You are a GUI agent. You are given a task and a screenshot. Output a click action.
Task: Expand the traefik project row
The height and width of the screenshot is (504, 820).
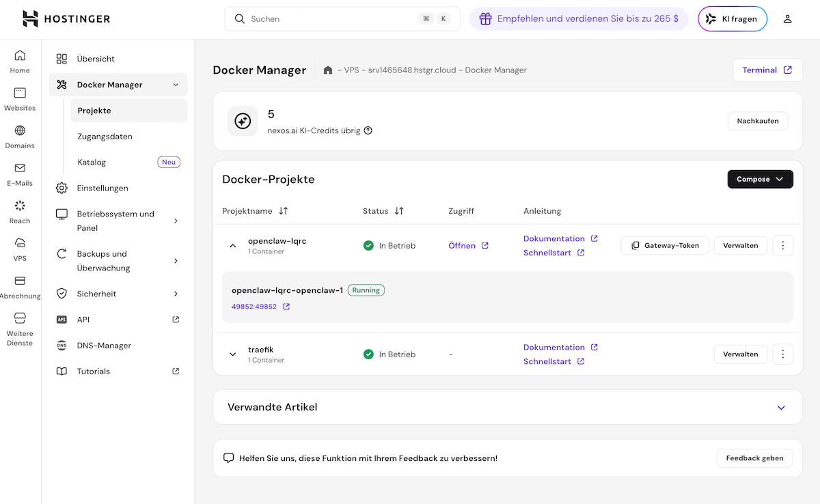tap(232, 354)
